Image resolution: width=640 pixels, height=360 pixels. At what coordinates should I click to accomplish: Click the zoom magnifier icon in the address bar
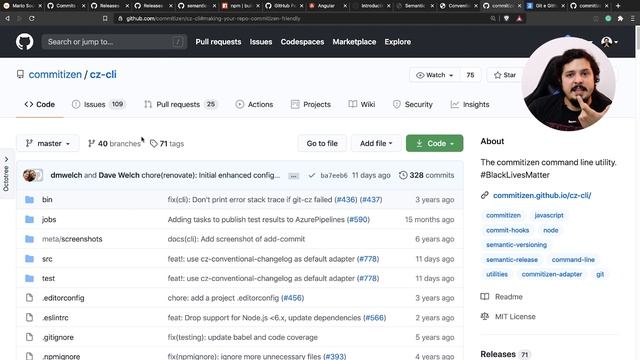[493, 18]
